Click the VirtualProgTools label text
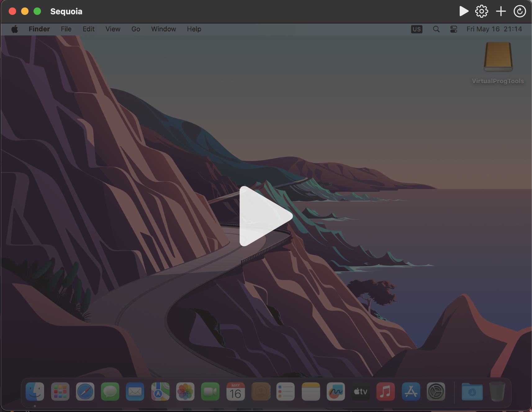This screenshot has height=412, width=532. coord(498,81)
